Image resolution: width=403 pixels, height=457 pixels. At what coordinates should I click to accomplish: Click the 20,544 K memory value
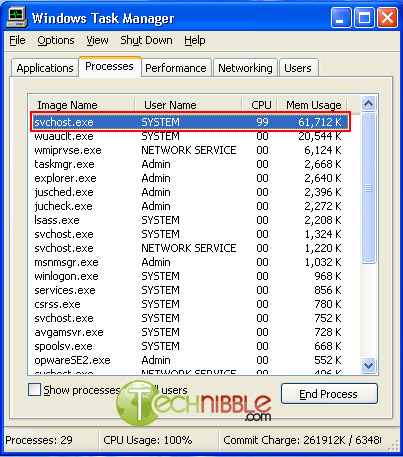pyautogui.click(x=320, y=136)
